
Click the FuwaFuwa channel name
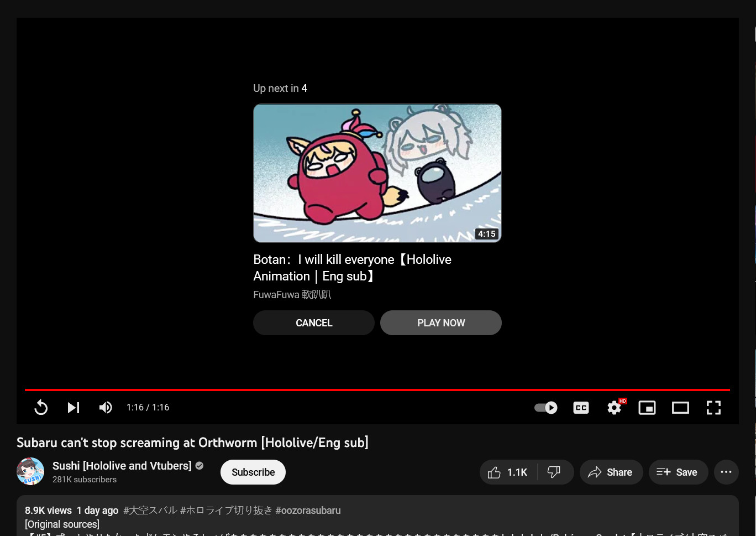pos(292,295)
